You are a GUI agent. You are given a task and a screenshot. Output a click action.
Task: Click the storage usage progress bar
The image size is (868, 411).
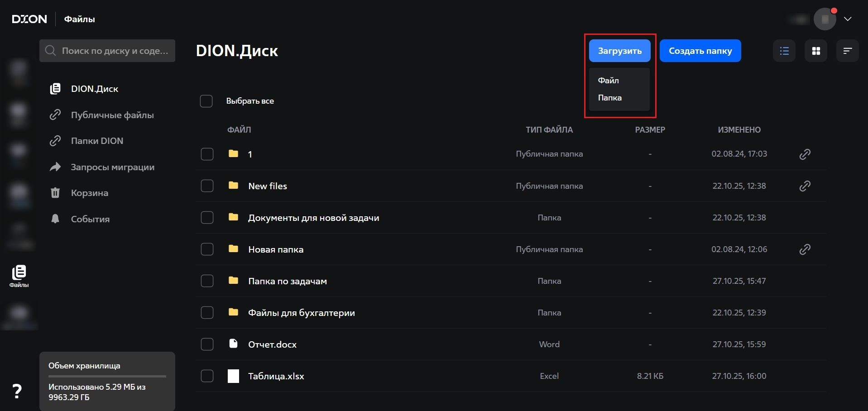click(x=107, y=376)
